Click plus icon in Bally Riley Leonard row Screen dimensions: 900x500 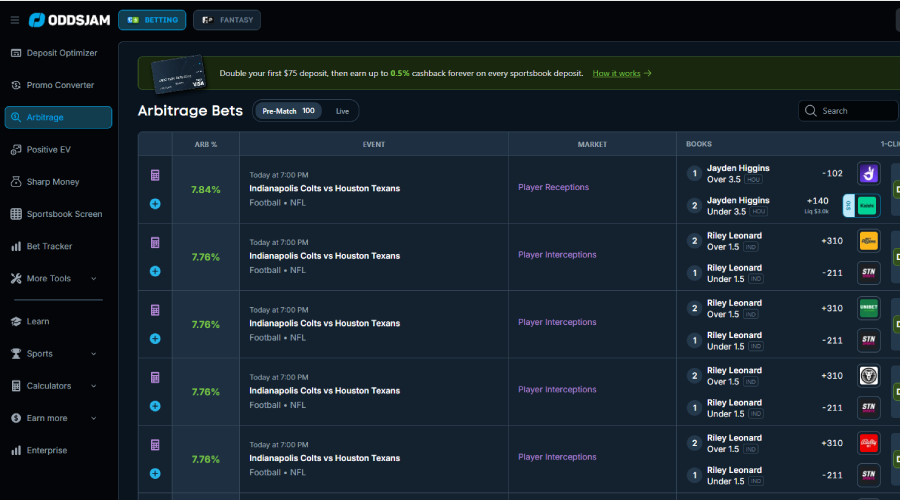tap(155, 474)
